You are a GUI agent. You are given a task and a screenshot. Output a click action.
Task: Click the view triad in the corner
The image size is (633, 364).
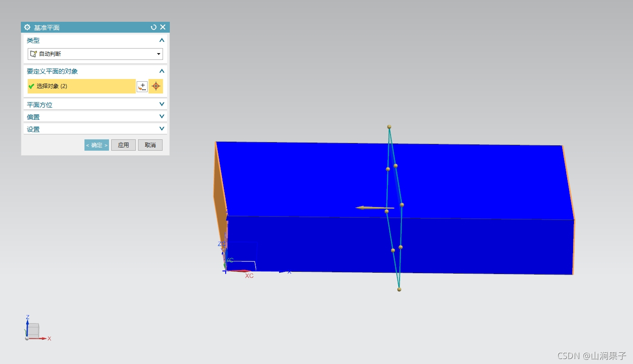[x=36, y=328]
